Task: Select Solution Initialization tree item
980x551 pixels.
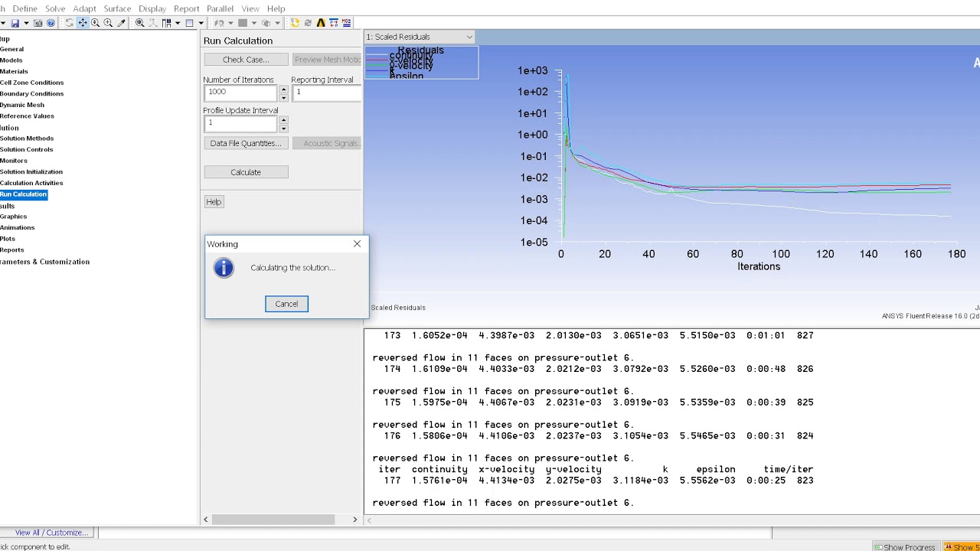Action: pyautogui.click(x=31, y=171)
